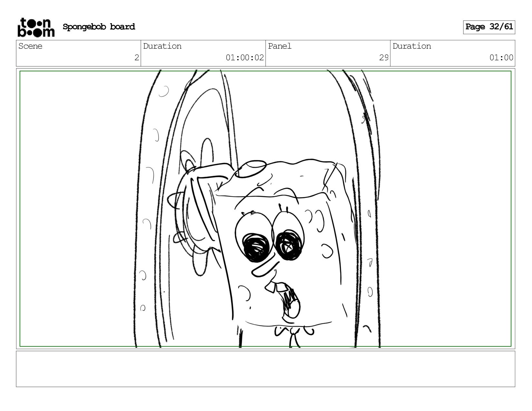532x411 pixels.
Task: Click the 'Panel' header label
Action: point(280,46)
